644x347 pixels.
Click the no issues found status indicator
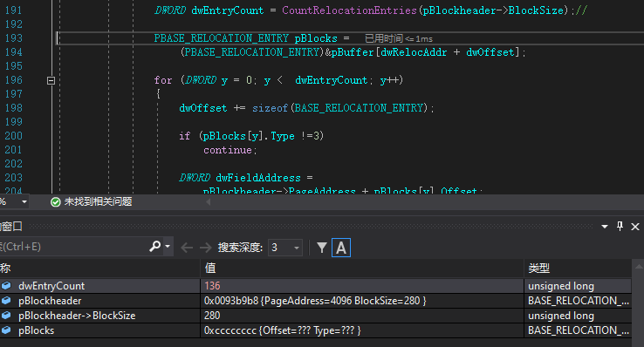click(x=91, y=201)
